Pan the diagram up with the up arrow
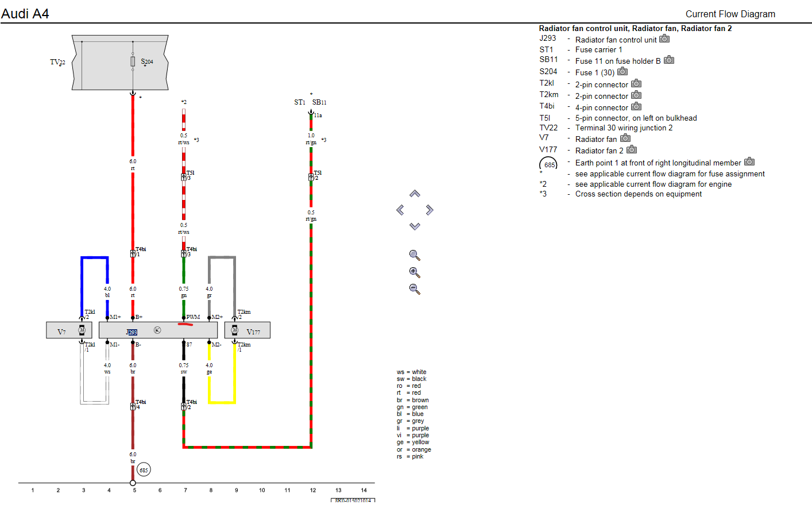 coord(415,194)
